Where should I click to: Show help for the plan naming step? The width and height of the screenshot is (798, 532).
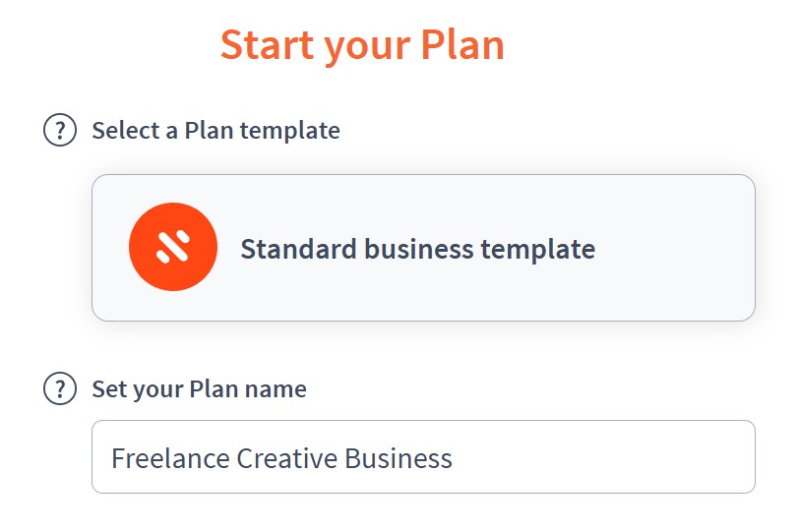click(60, 388)
